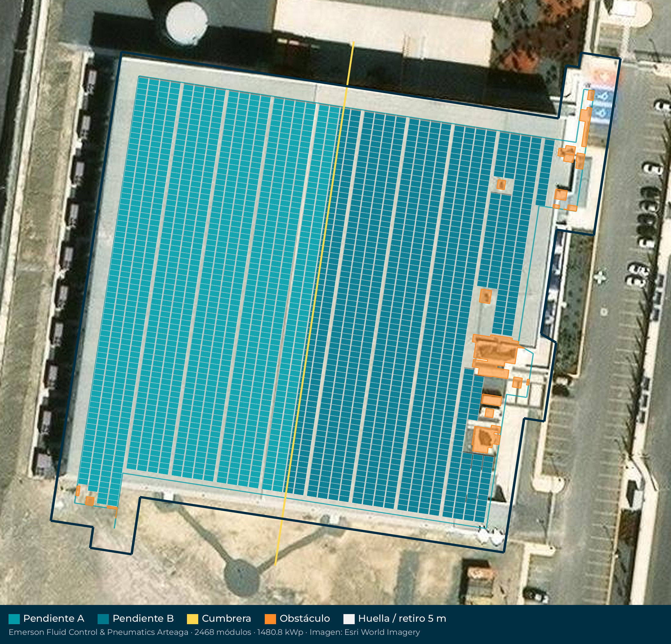The image size is (671, 644).
Task: Click the Pendiente B dark teal swatch
Action: pos(103,619)
